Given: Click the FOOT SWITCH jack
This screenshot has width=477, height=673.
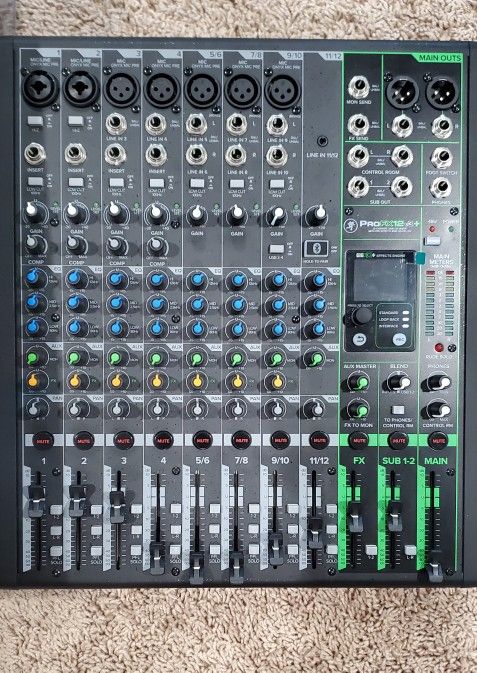Looking at the screenshot, I should coord(441,158).
